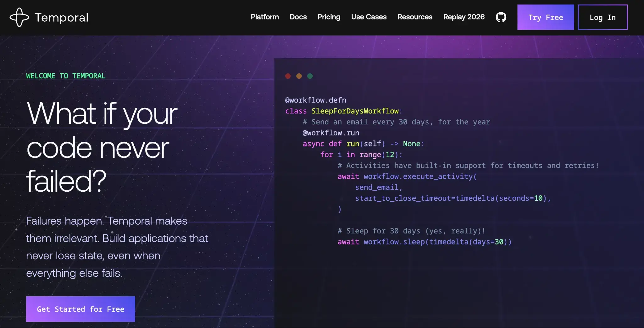Click the orange dot in code window

299,76
